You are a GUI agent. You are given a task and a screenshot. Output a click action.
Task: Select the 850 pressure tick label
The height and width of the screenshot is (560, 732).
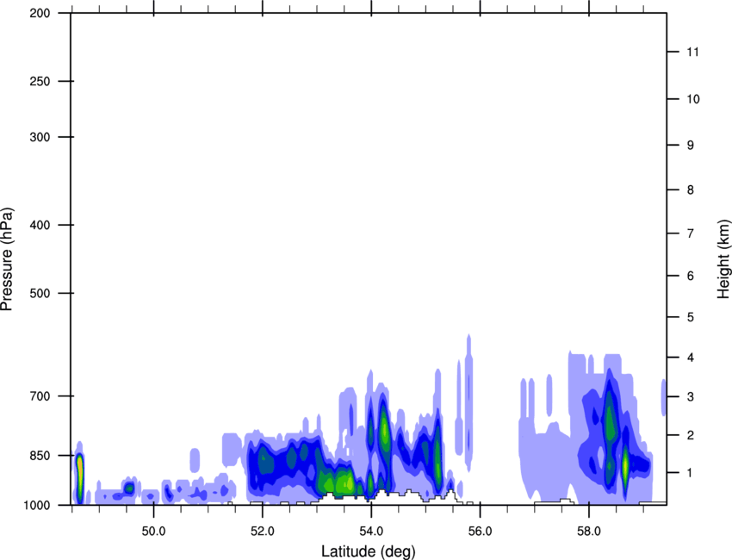[x=40, y=456]
